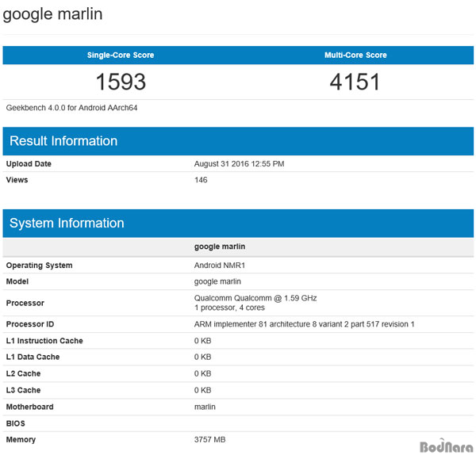Click the L1 Data Cache label
476x455 pixels.
coord(33,357)
